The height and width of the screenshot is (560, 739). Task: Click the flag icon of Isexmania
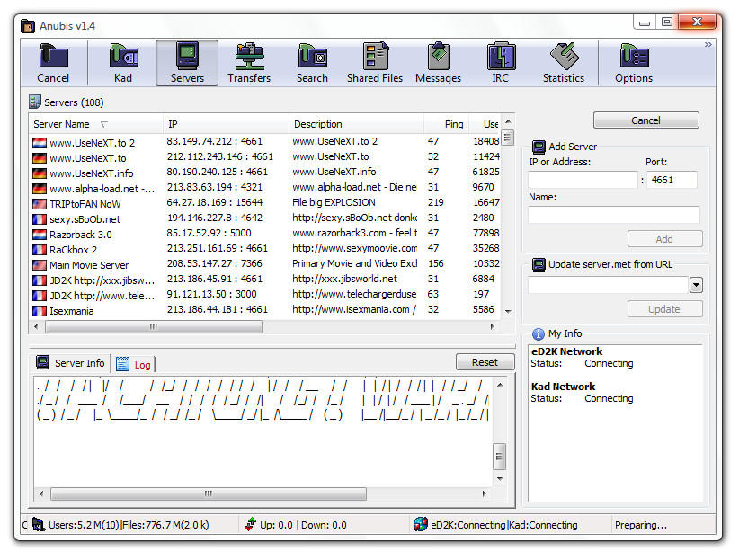(40, 311)
